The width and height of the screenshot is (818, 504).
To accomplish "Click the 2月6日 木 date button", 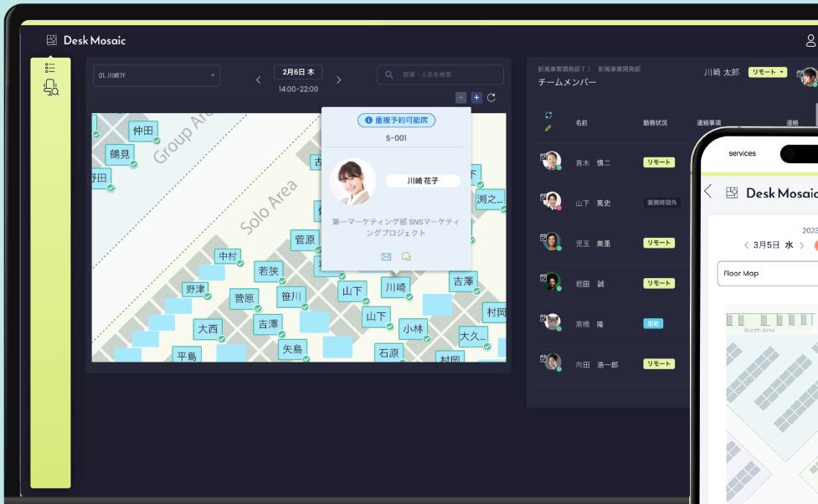I will (x=298, y=73).
